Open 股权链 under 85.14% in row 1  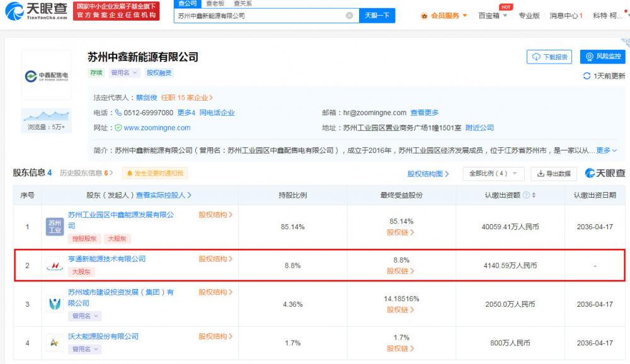pos(400,232)
